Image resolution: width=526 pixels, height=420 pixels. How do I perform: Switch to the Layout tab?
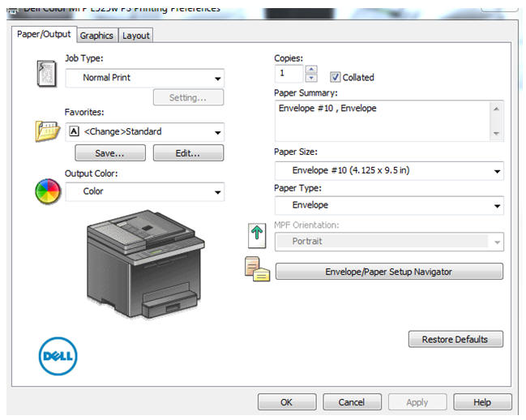click(x=136, y=36)
